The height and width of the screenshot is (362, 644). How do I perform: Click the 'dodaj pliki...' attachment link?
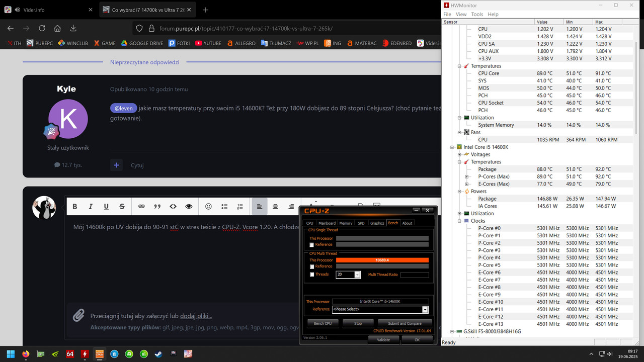[196, 316]
